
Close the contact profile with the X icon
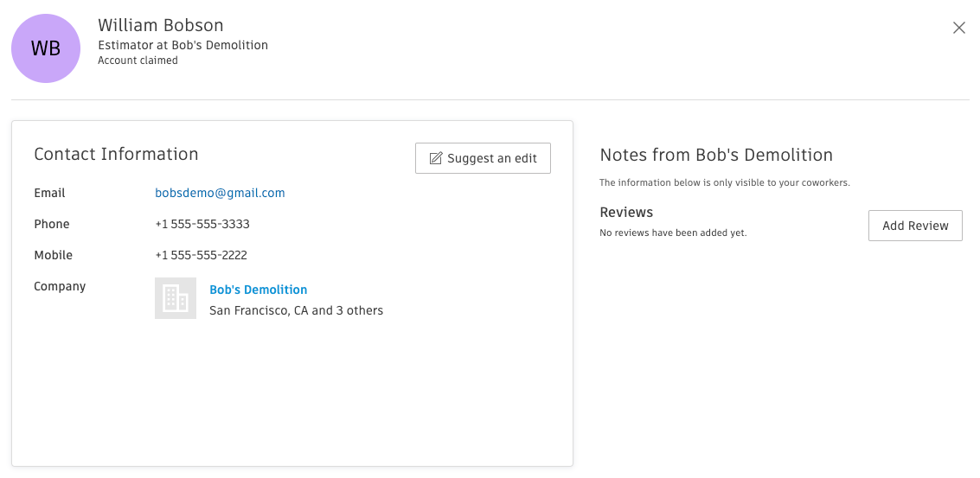tap(958, 28)
